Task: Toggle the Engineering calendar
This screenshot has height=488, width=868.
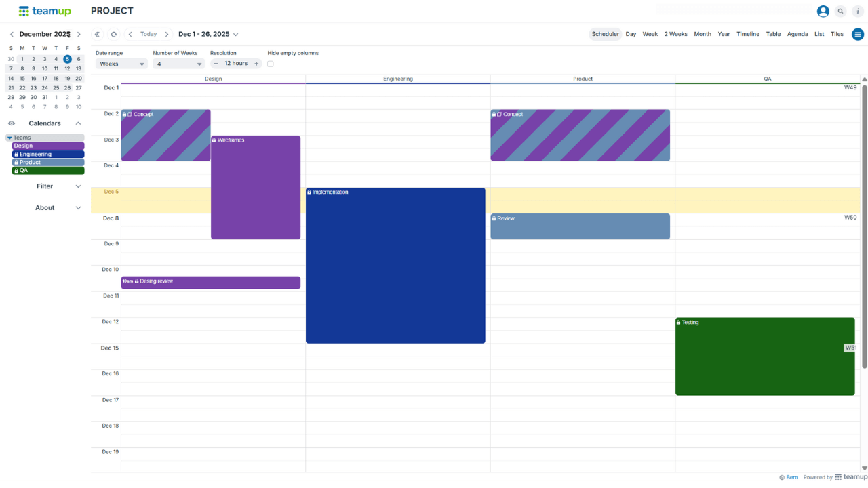Action: click(47, 155)
